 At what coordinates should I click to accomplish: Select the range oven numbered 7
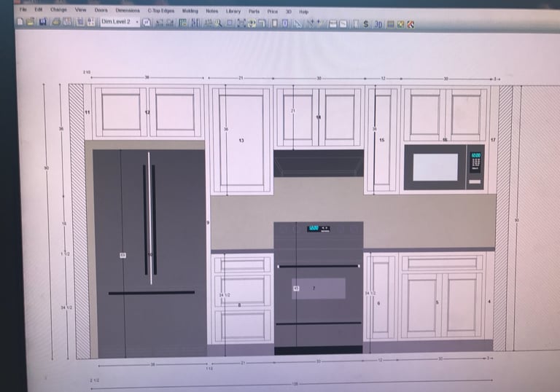coord(318,288)
